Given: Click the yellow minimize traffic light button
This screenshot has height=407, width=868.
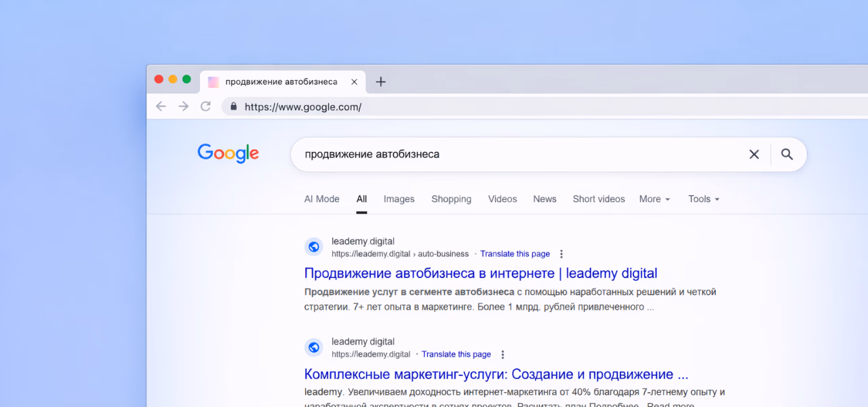Looking at the screenshot, I should 172,79.
